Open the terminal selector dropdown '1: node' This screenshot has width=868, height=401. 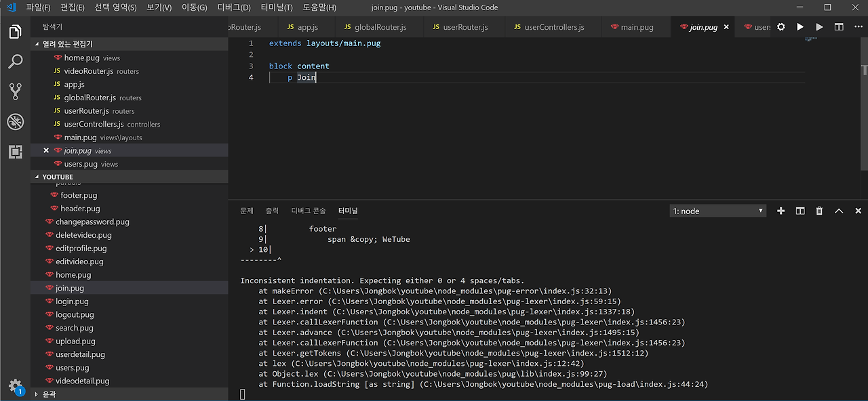click(717, 211)
